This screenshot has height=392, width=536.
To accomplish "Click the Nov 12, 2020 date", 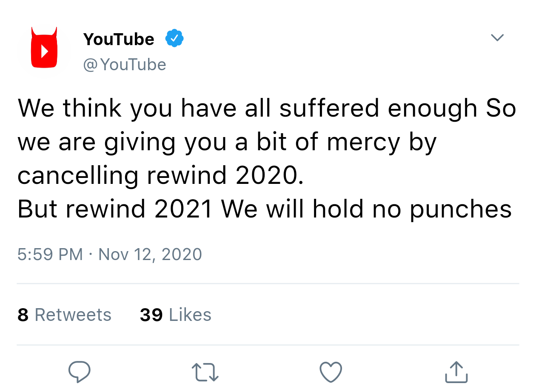I will pos(150,255).
